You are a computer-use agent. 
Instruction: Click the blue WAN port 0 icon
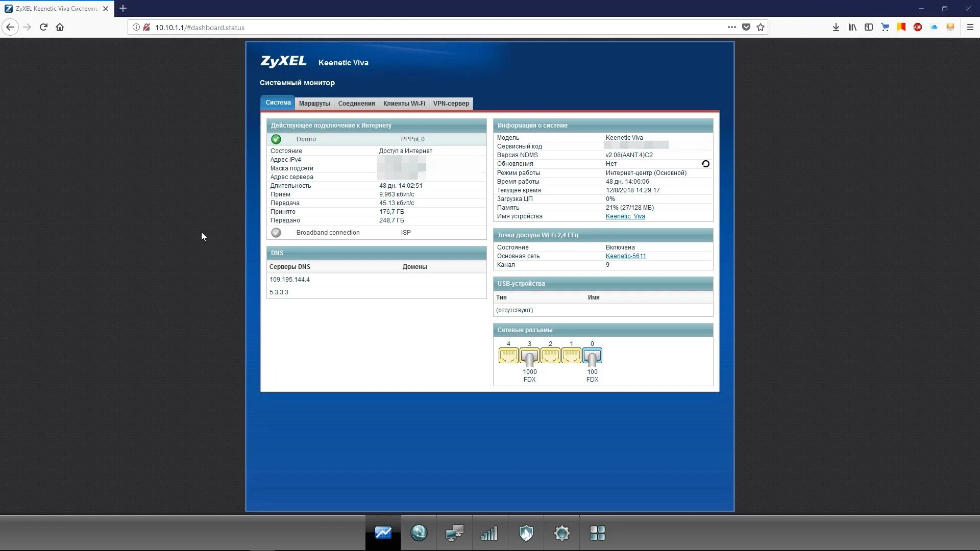[592, 356]
